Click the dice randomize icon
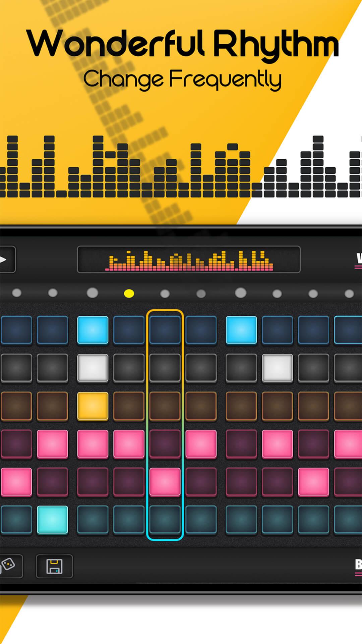This screenshot has width=362, height=644. coord(10,566)
